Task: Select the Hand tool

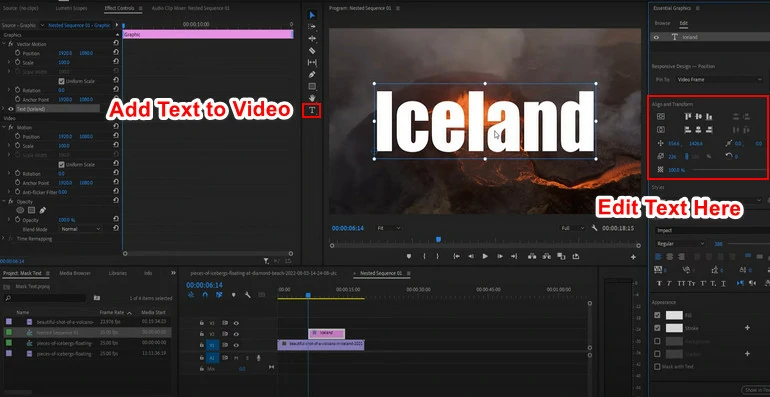Action: coord(312,98)
